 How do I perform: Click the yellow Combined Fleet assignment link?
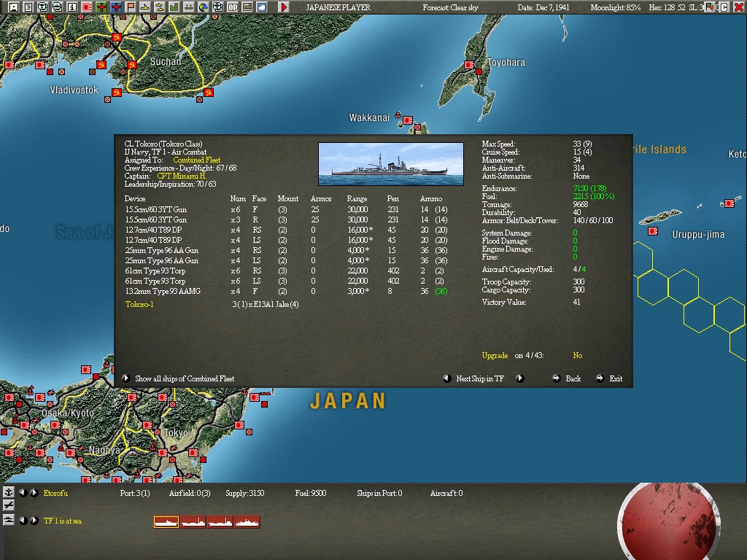(x=197, y=160)
